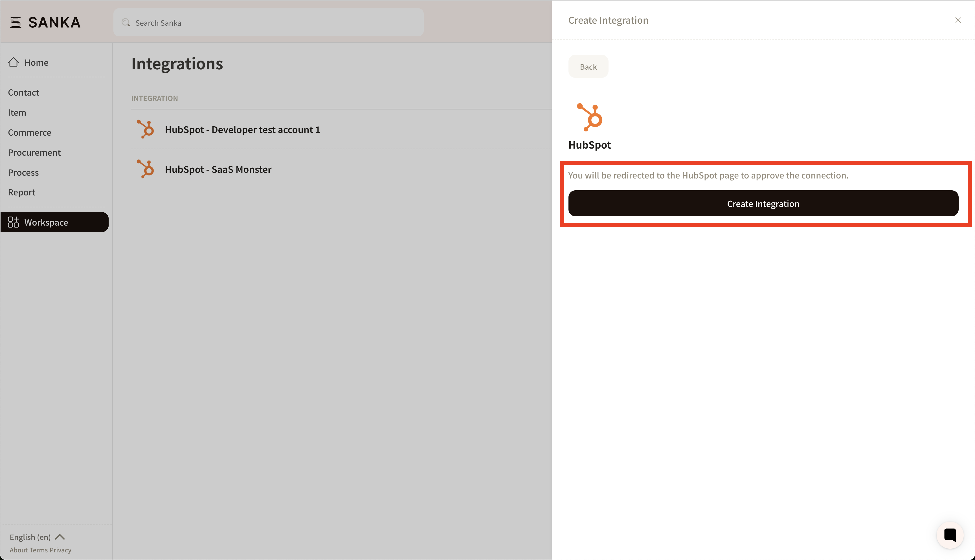Close the Create Integration panel
Screen dimensions: 975x560
click(958, 20)
